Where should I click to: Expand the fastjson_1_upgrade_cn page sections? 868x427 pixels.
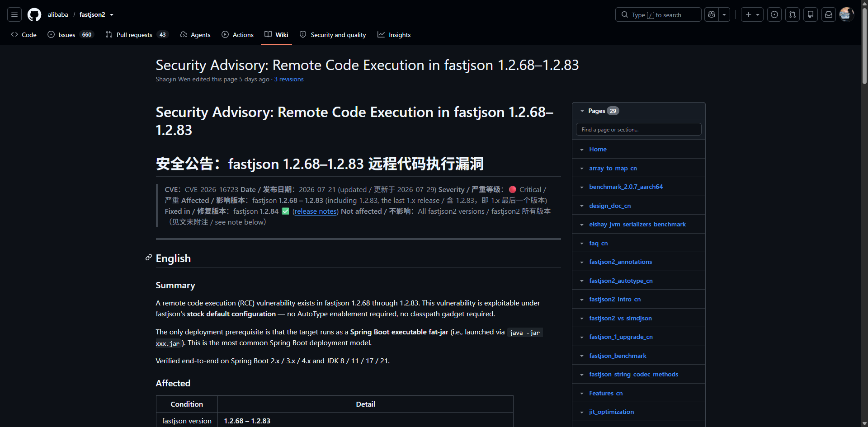[x=582, y=337]
